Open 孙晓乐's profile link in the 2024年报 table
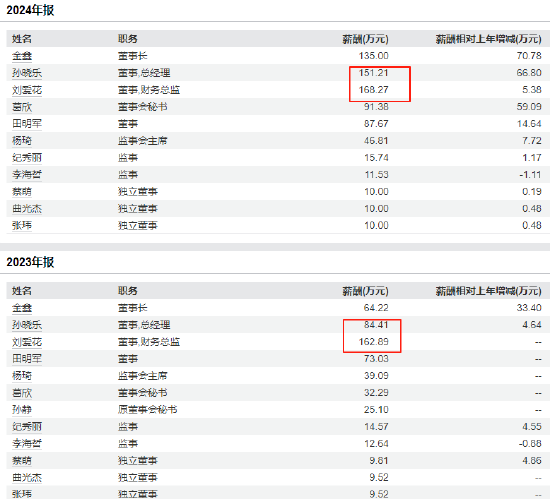The width and height of the screenshot is (550, 499). tap(27, 73)
